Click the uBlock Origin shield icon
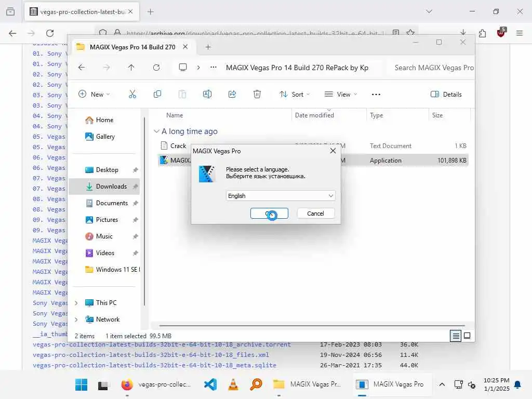The height and width of the screenshot is (399, 532). point(501,33)
